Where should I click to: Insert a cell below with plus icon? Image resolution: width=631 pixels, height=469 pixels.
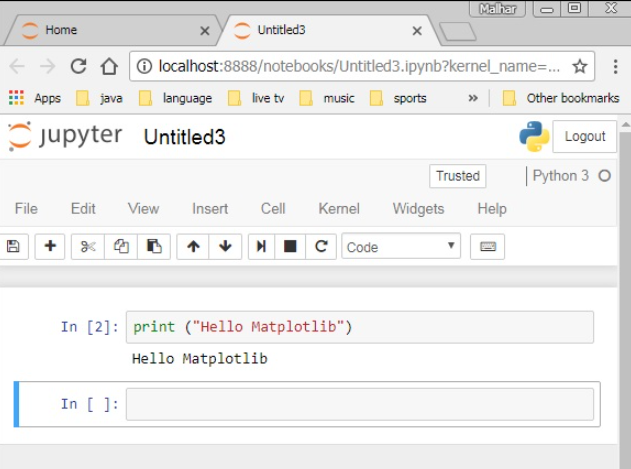[50, 246]
